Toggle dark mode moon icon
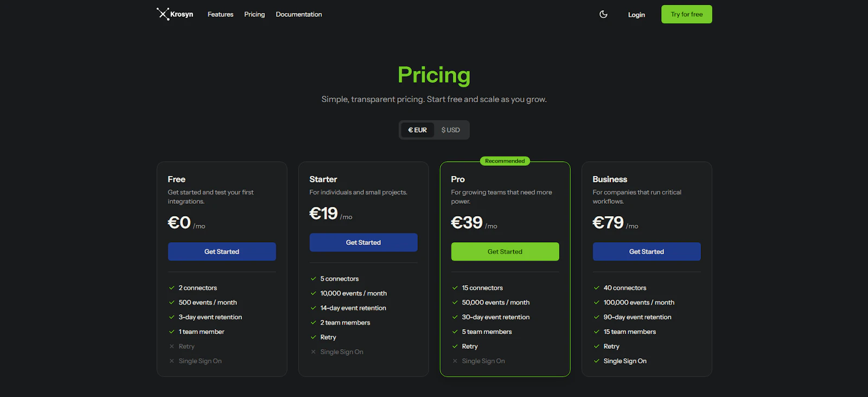Viewport: 868px width, 397px height. pyautogui.click(x=603, y=14)
